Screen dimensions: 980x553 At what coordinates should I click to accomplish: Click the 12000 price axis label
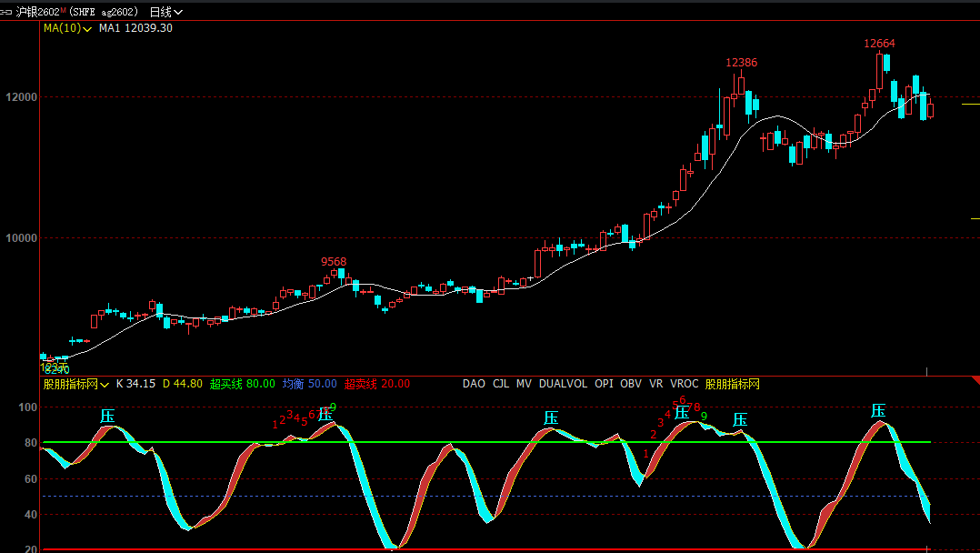point(21,97)
